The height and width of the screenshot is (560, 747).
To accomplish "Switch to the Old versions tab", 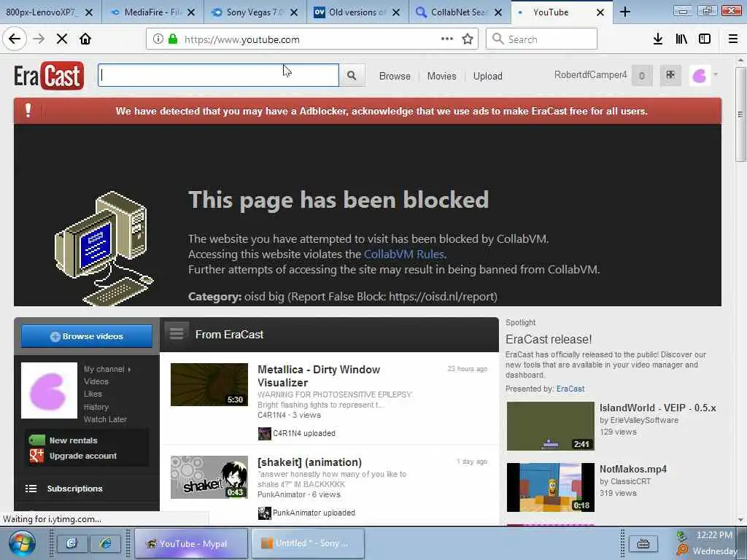I will pyautogui.click(x=357, y=12).
